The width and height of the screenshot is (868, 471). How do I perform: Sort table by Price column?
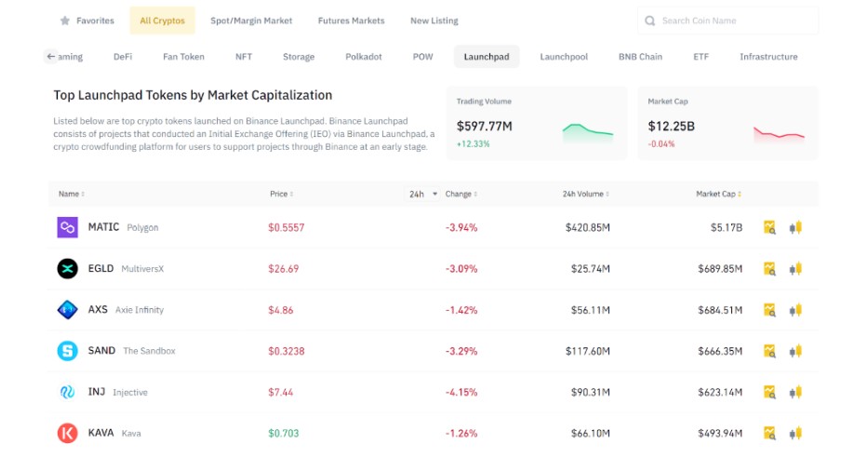point(282,194)
